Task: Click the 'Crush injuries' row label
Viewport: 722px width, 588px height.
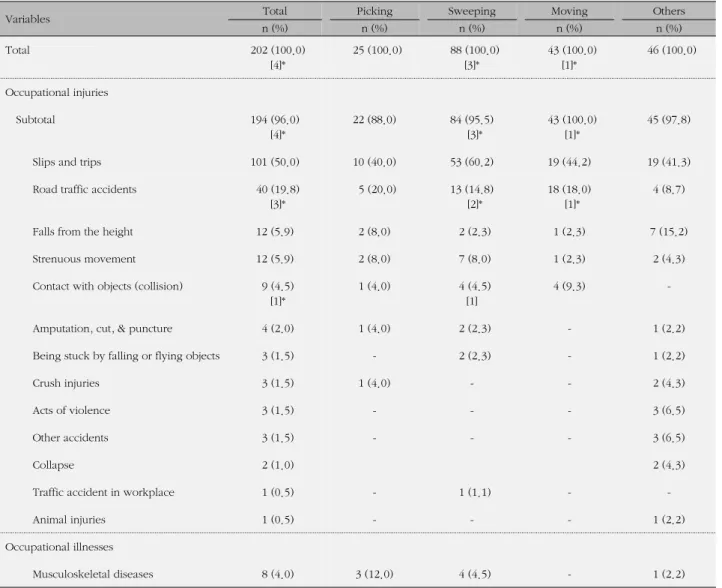Action: coord(66,383)
